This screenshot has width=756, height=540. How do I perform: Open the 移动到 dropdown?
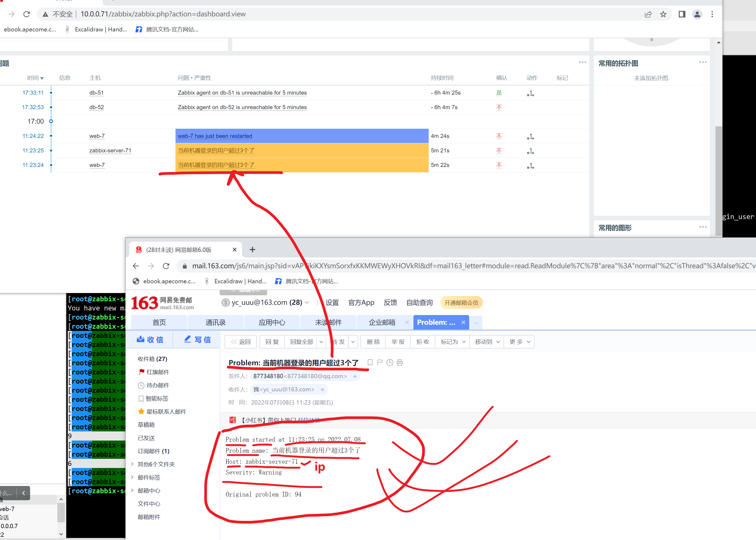(x=487, y=342)
